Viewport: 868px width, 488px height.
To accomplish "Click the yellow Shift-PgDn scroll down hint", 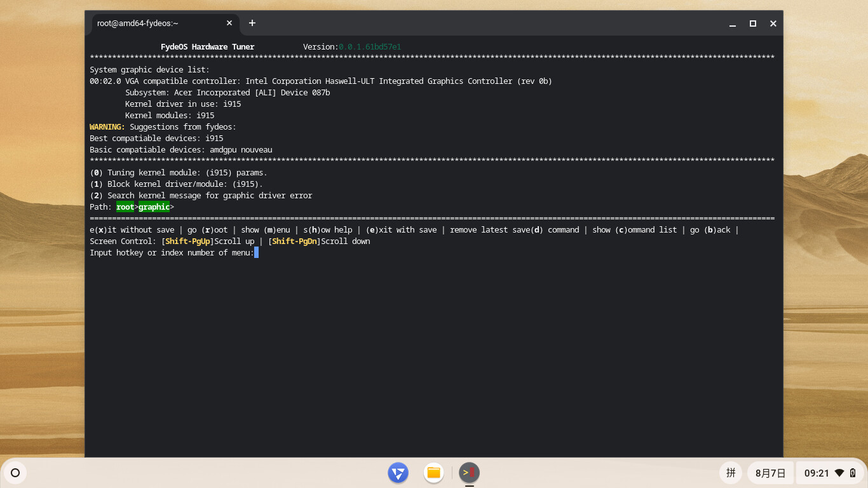I will 294,241.
